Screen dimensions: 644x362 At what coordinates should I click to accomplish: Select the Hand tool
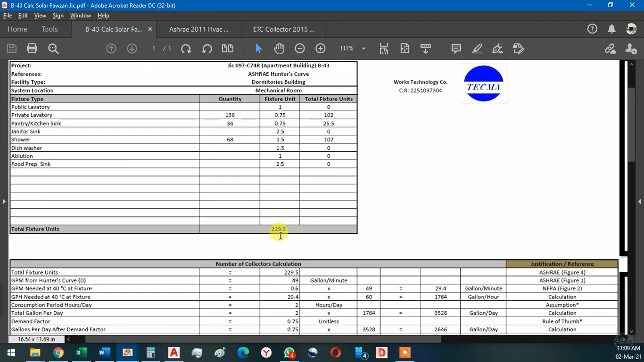point(279,48)
